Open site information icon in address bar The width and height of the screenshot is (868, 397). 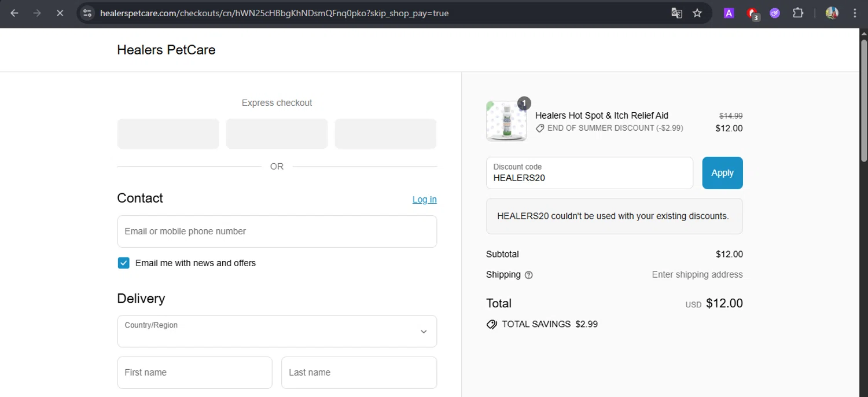pyautogui.click(x=87, y=13)
